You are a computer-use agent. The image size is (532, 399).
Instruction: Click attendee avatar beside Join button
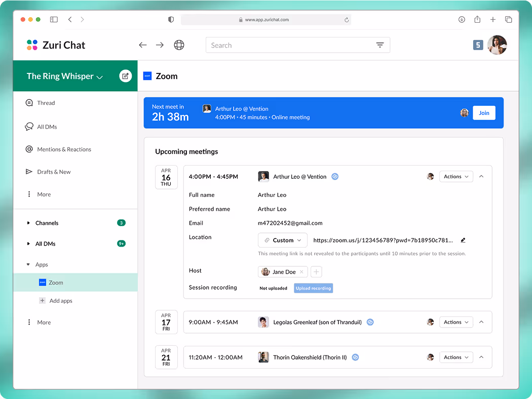coord(465,113)
